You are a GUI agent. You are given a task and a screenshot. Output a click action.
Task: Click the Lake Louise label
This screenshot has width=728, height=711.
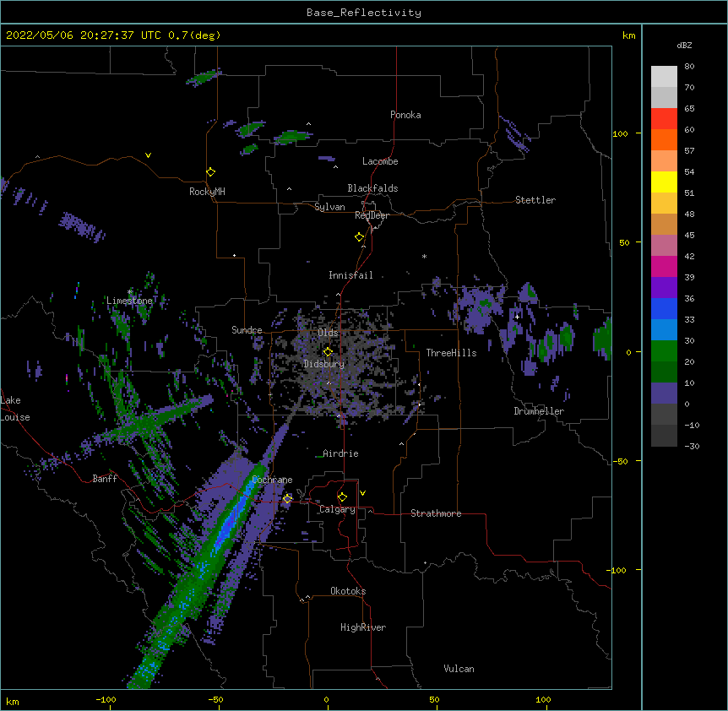pos(15,409)
